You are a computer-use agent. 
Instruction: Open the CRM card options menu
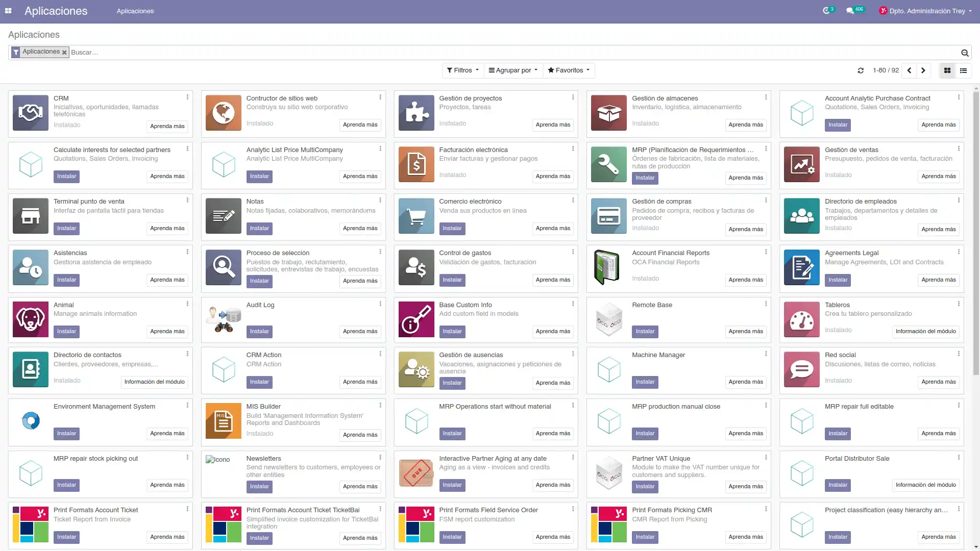tap(187, 97)
